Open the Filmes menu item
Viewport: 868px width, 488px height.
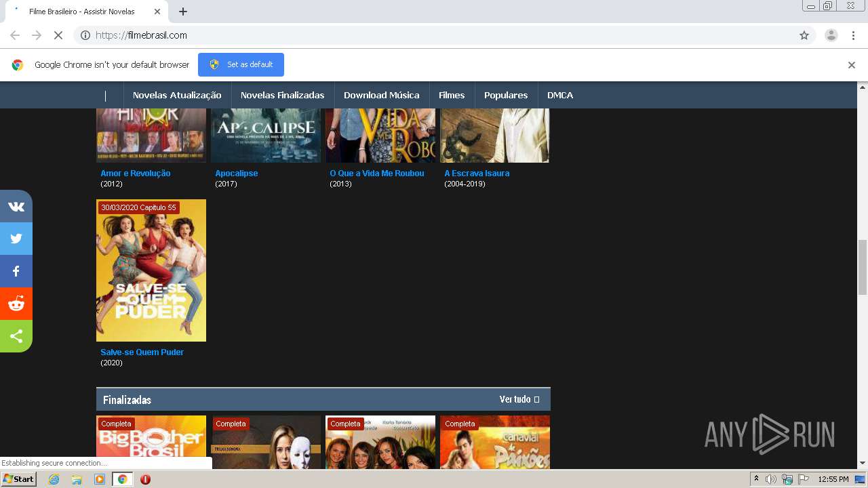click(x=452, y=95)
